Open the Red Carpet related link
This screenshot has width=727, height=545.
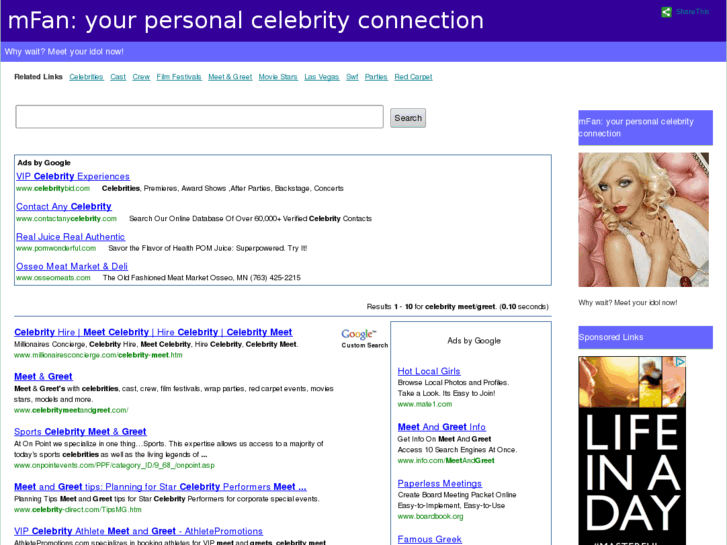tap(413, 77)
